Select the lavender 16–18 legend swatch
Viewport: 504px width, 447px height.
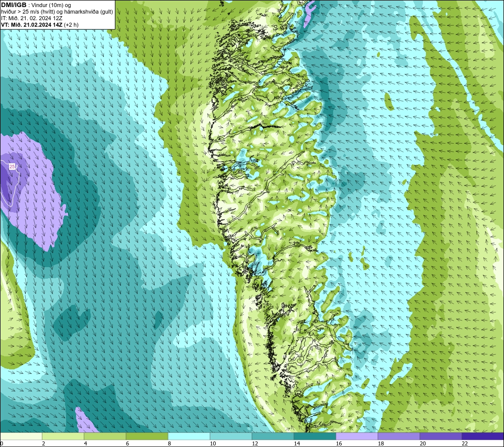[357, 436]
